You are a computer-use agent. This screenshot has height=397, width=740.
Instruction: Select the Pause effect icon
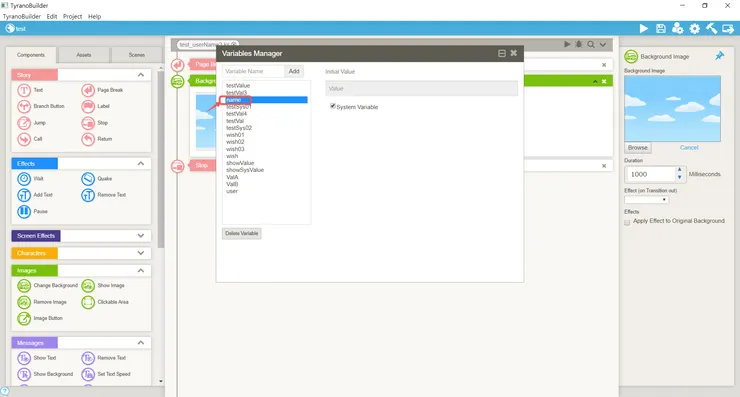click(24, 211)
